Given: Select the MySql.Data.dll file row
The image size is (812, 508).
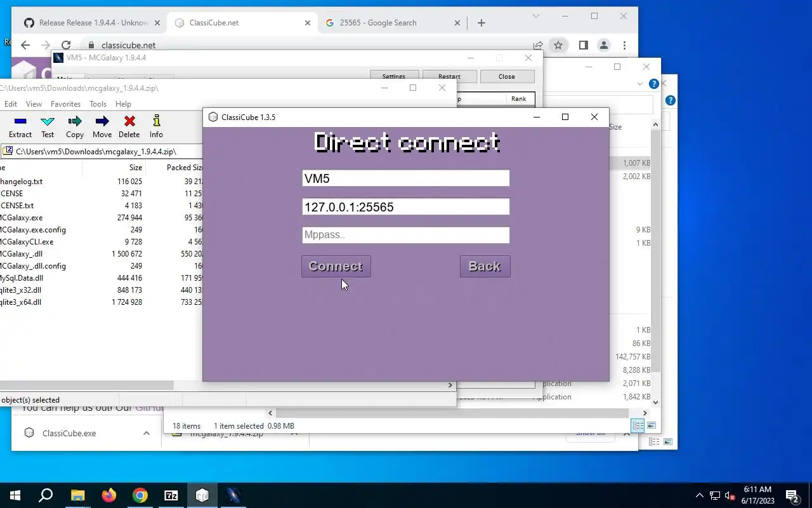Looking at the screenshot, I should pos(101,278).
